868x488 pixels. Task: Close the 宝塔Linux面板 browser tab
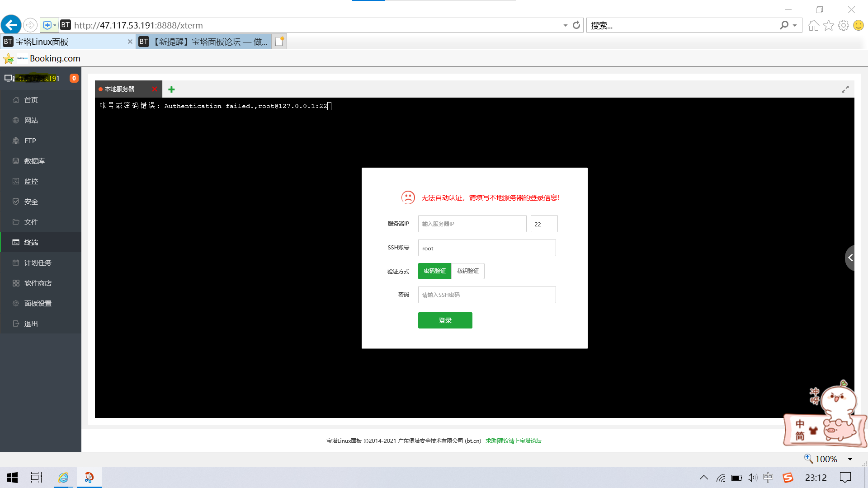click(x=130, y=42)
